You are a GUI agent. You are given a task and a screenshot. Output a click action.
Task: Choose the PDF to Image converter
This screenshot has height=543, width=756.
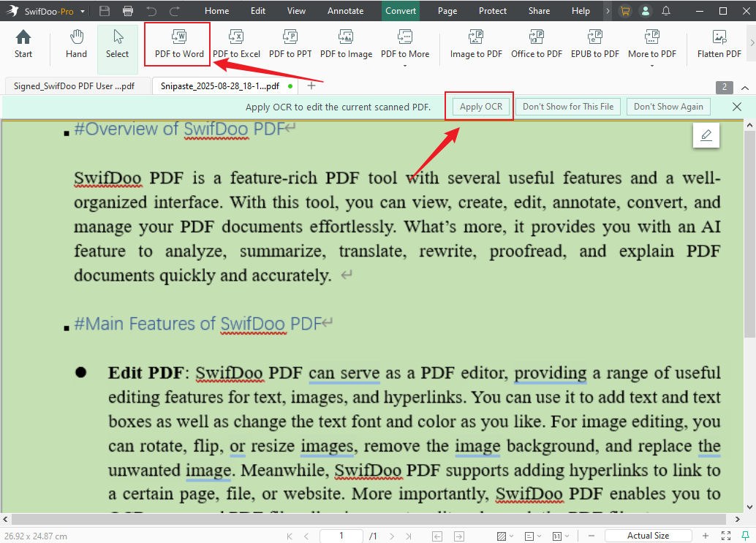[346, 44]
